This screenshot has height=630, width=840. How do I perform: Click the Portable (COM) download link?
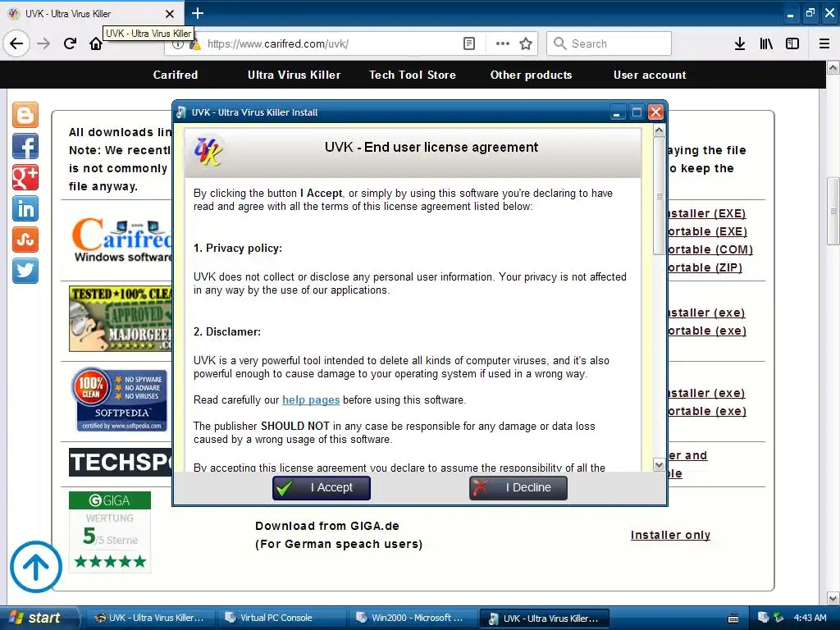click(x=710, y=249)
